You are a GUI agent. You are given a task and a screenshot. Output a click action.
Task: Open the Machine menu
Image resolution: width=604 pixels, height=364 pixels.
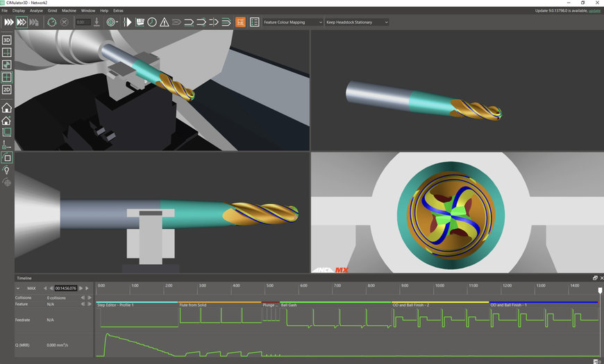(x=69, y=11)
